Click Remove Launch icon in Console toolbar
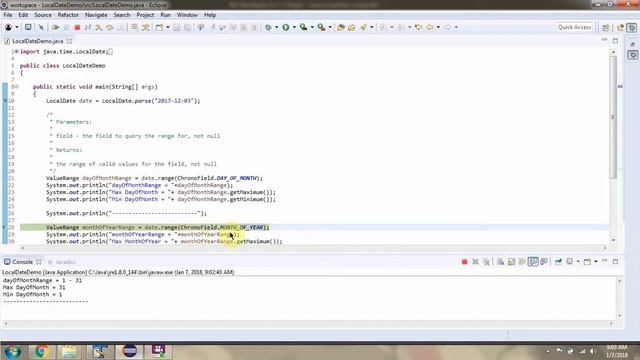 click(475, 262)
